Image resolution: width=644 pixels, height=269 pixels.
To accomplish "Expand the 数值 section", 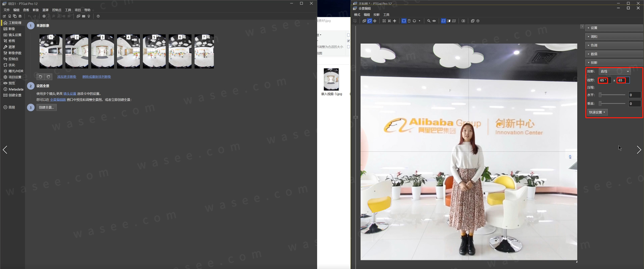I will (614, 54).
